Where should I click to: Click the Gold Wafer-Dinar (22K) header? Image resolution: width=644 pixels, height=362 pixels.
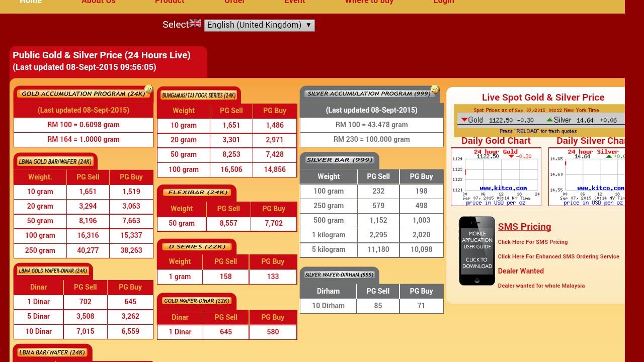tap(197, 301)
